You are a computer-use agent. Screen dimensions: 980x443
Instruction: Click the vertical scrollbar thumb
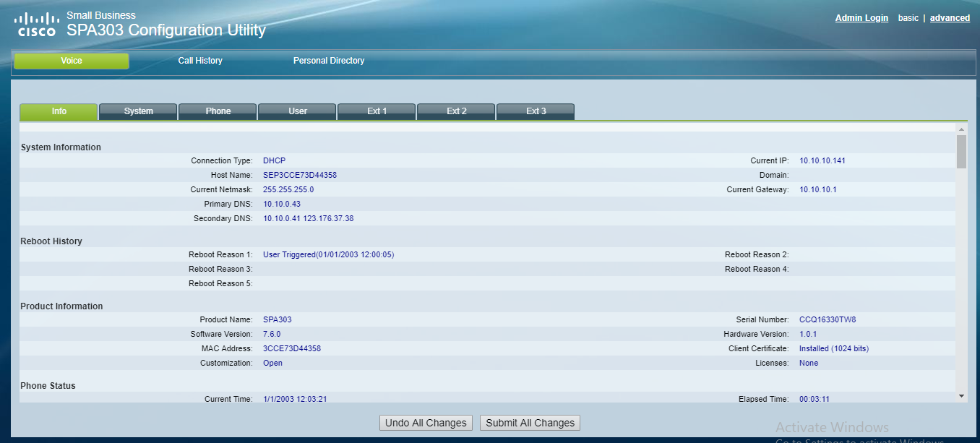tap(961, 152)
